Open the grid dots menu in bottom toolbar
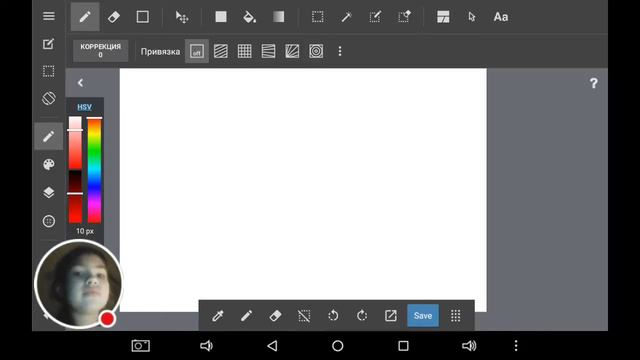640x360 pixels. 456,316
